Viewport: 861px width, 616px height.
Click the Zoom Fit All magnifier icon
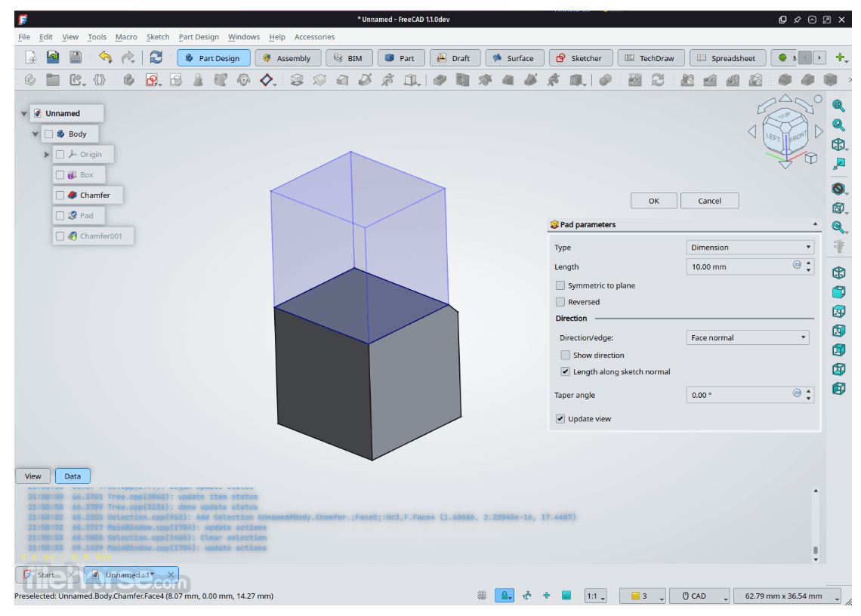[838, 106]
